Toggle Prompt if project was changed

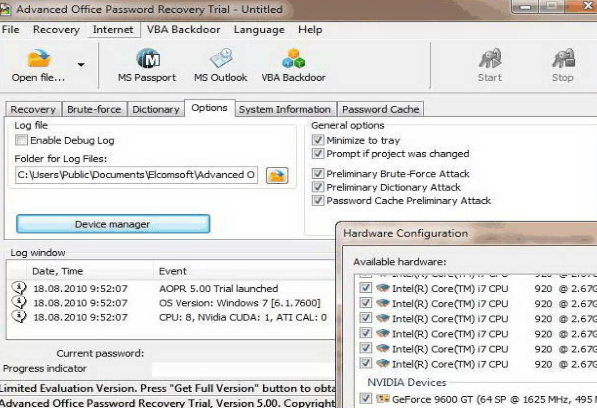pos(318,153)
